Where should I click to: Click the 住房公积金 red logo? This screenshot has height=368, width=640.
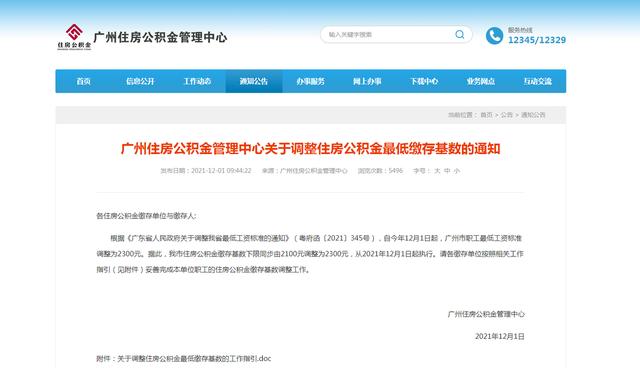[x=74, y=36]
